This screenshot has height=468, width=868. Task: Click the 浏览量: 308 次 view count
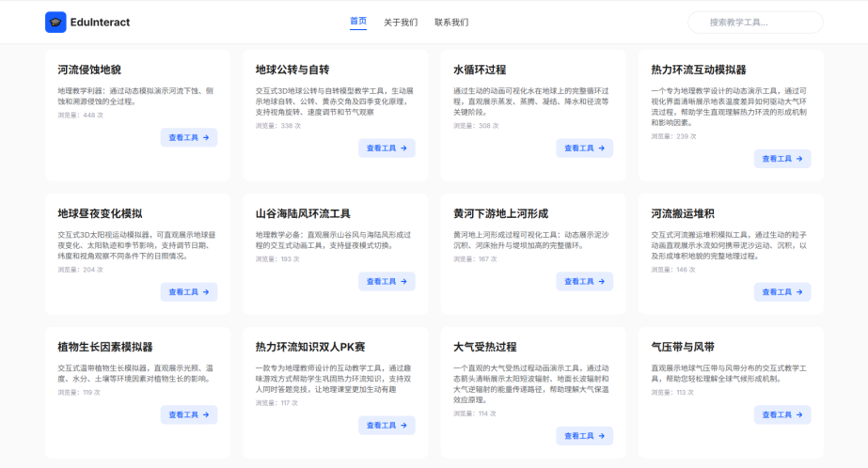coord(476,126)
